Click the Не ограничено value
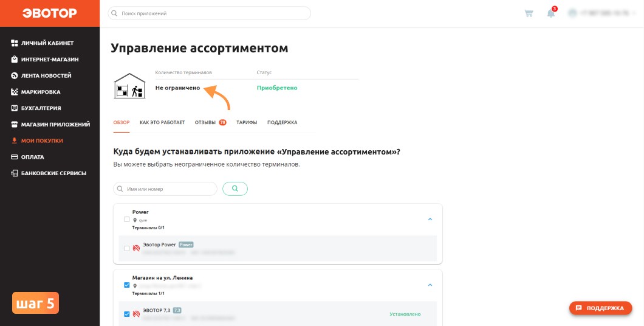This screenshot has height=326, width=644. 177,88
